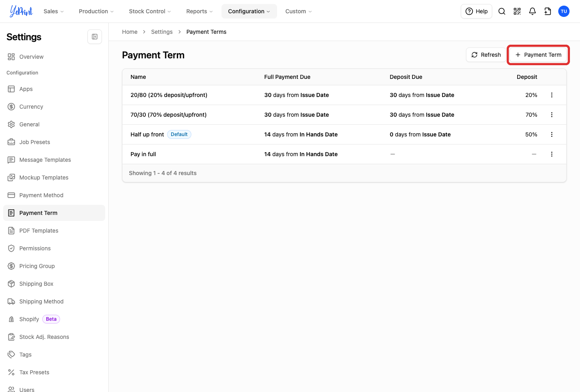580x392 pixels.
Task: Add a new Payment Term
Action: pos(538,55)
